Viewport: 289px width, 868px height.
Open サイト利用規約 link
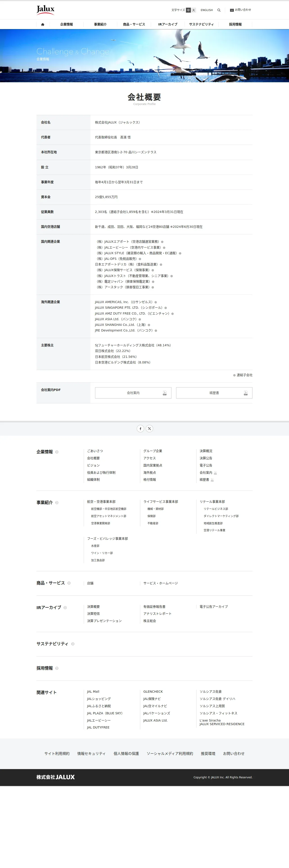[57, 754]
